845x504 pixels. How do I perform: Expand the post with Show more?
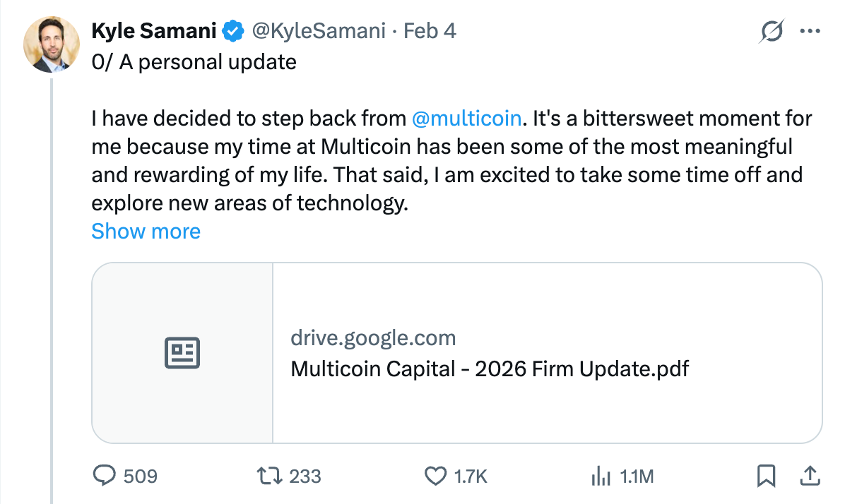pos(146,231)
